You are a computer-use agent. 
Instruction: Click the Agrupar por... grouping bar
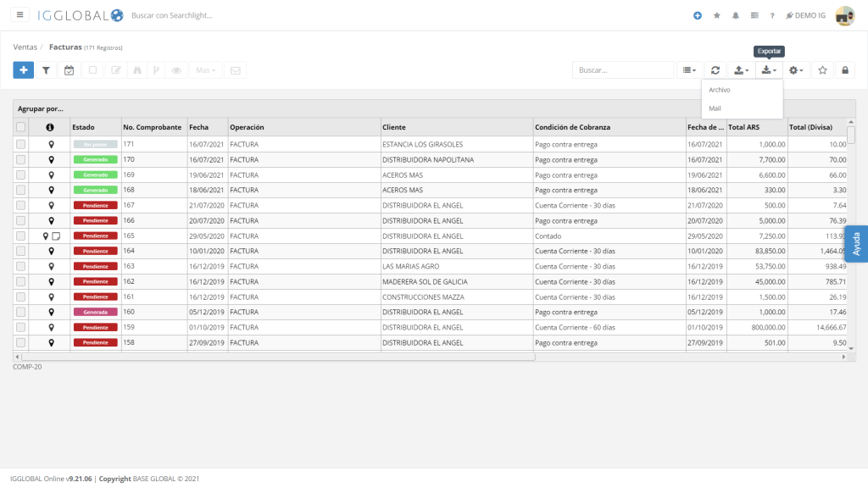coord(435,108)
